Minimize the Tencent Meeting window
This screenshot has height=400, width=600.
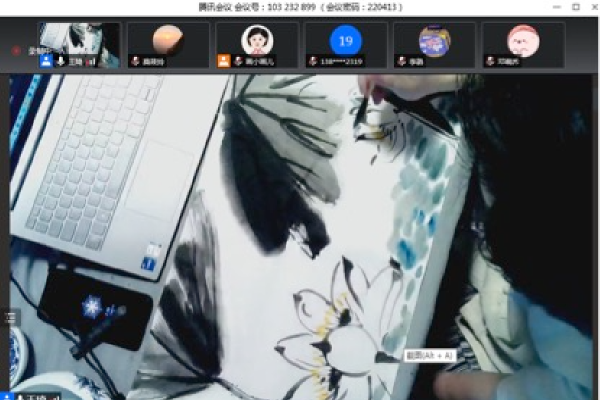557,7
